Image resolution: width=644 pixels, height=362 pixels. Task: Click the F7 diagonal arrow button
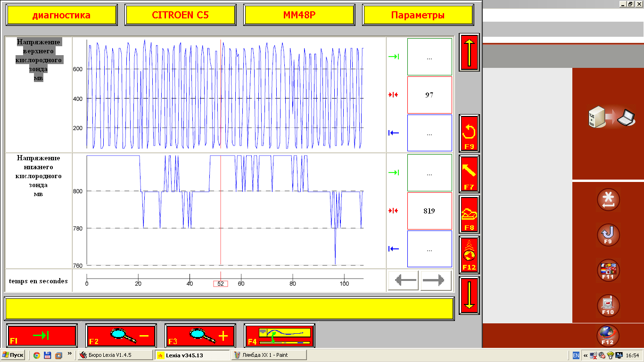469,174
